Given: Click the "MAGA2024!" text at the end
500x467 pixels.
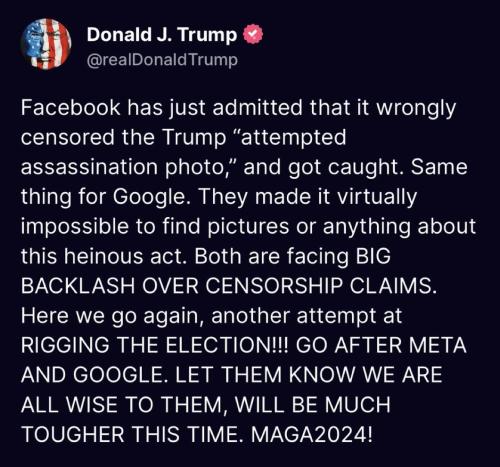Looking at the screenshot, I should tap(311, 434).
